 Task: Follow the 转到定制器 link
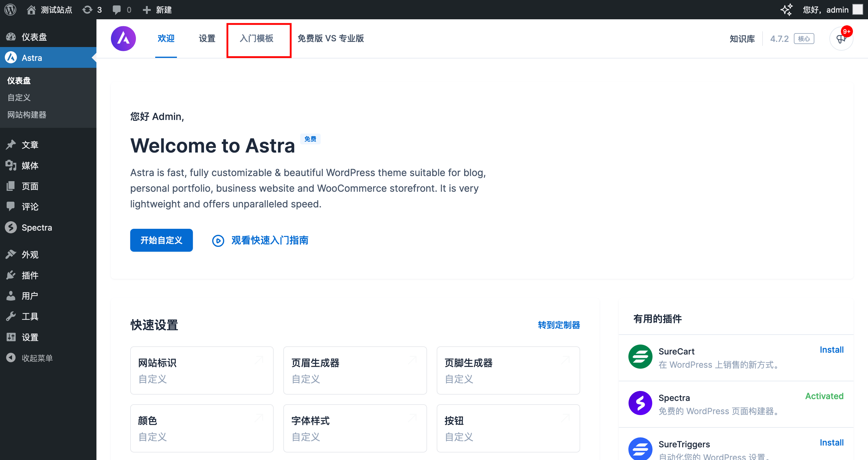click(x=559, y=325)
